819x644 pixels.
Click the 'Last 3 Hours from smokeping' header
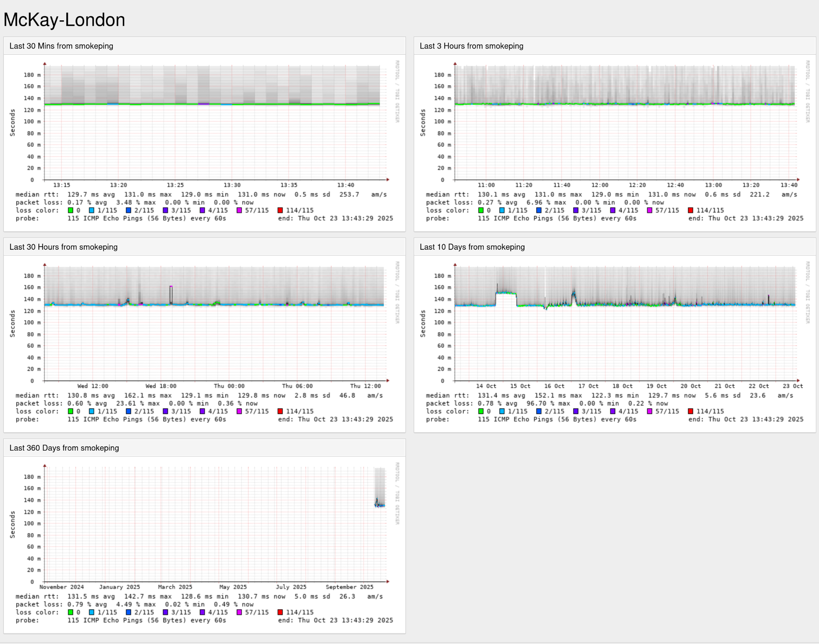click(x=471, y=46)
